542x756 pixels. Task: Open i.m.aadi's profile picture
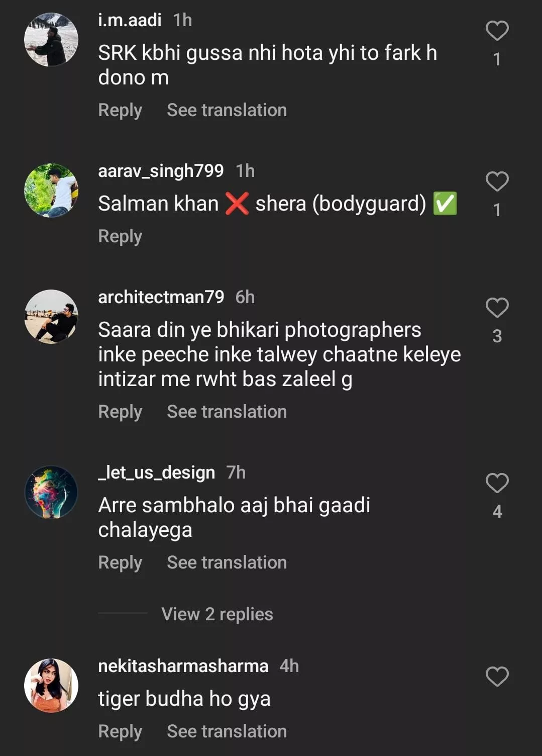51,40
